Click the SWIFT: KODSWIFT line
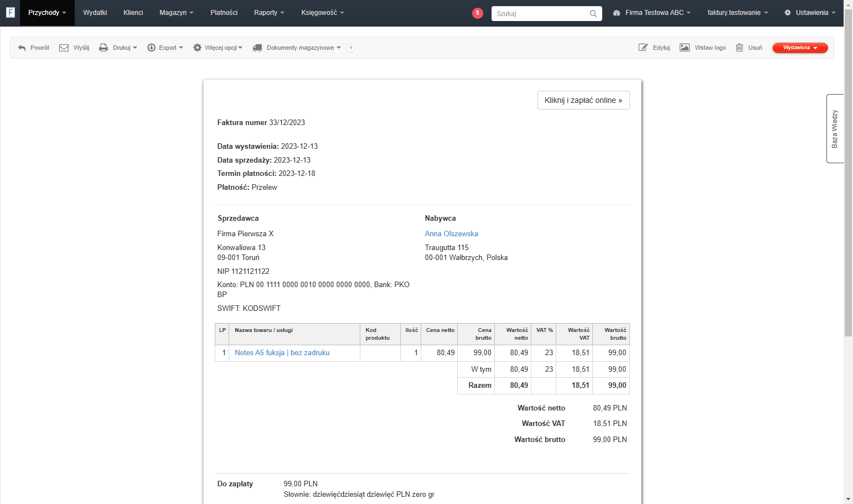This screenshot has height=504, width=853. [x=249, y=309]
